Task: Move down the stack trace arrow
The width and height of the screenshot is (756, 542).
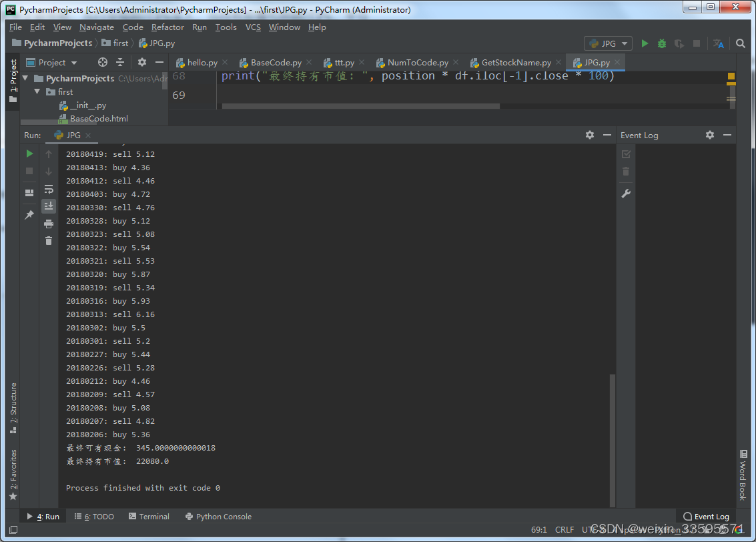Action: (49, 171)
